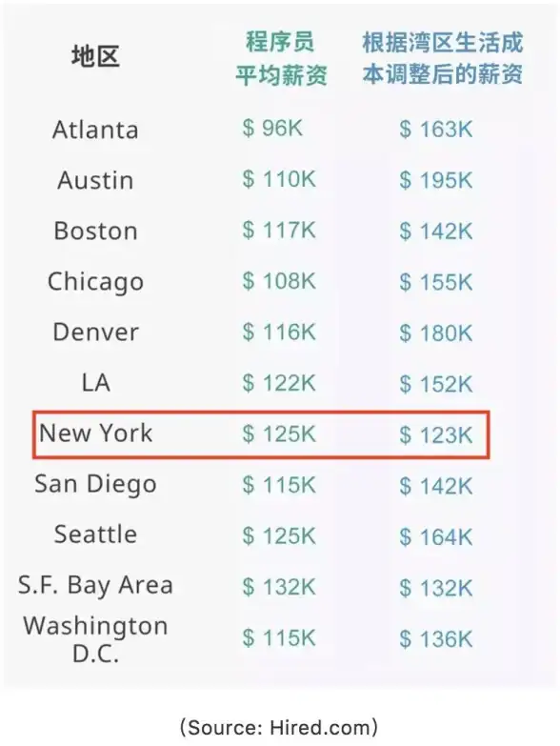Click Atlanta's $96K average salary
Viewport: 560px width, 746px height.
272,128
